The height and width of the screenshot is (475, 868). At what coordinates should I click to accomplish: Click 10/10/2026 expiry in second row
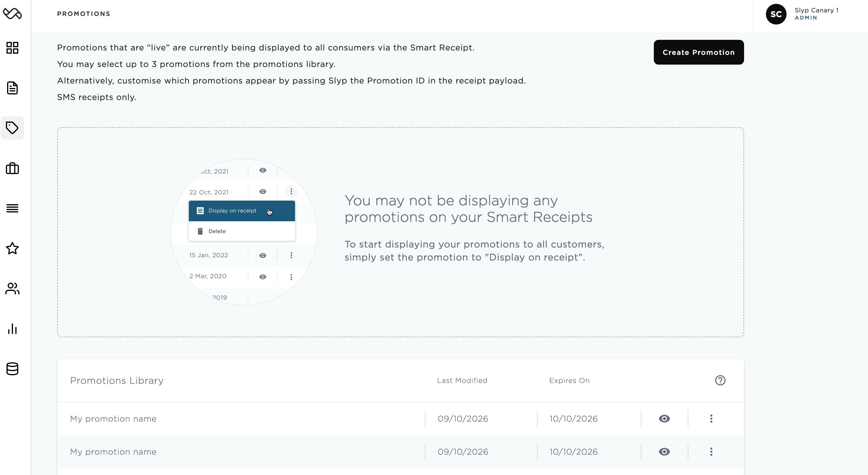574,452
